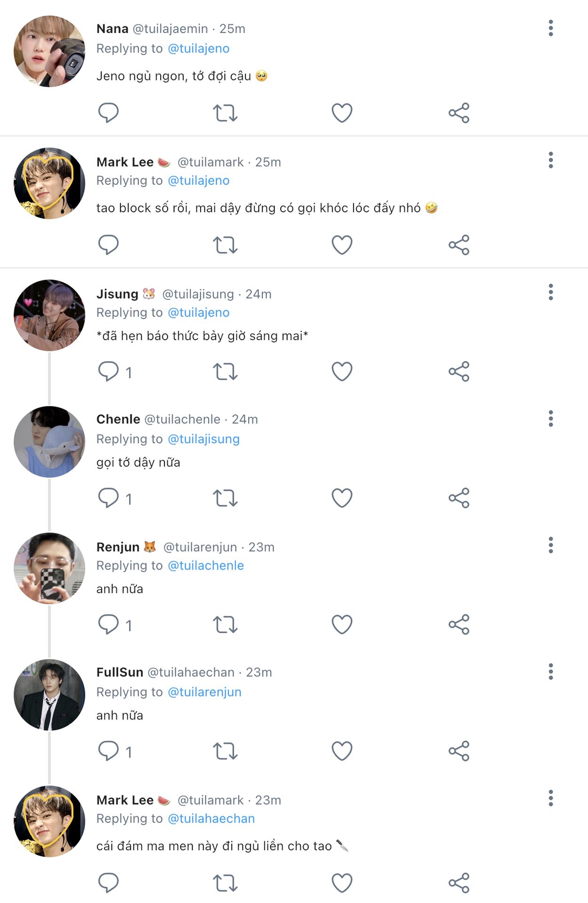
Task: Reply to Nana's tweet
Action: (108, 113)
